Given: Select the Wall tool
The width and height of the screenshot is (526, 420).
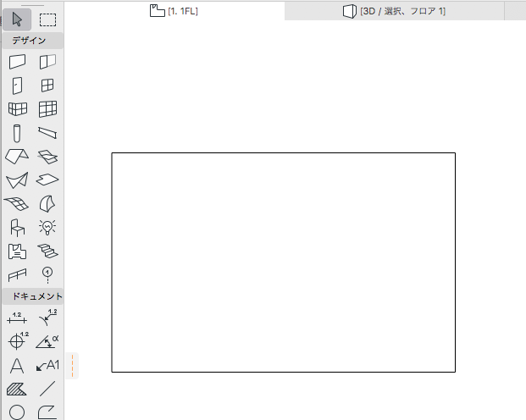Looking at the screenshot, I should tap(17, 62).
